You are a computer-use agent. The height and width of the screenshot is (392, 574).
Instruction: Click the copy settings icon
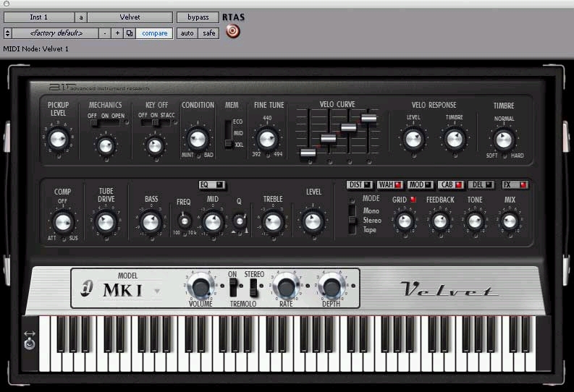pos(130,33)
